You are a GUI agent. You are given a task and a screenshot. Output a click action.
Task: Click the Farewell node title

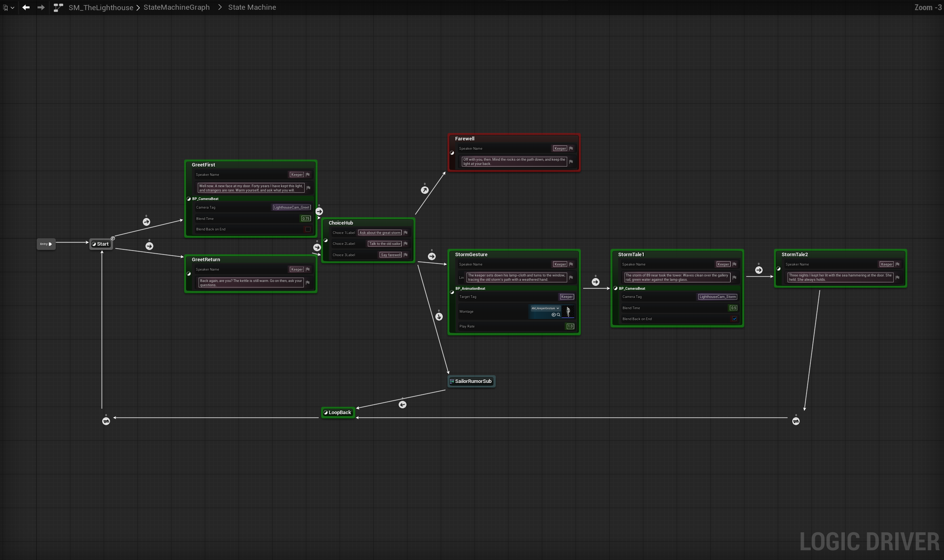tap(465, 139)
